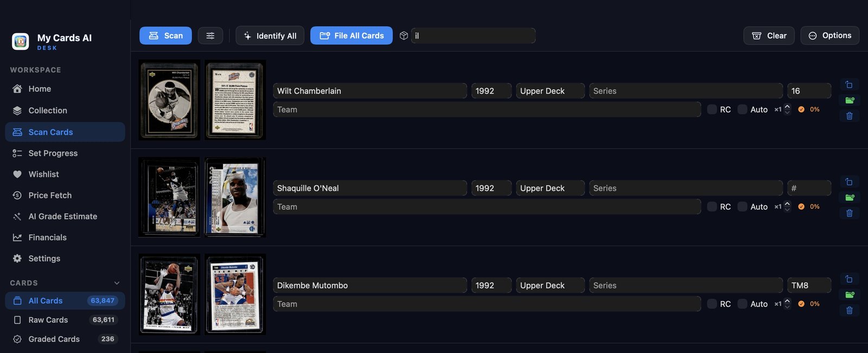Edit Upper Deck brand for Dikembe Mutombo

click(x=551, y=285)
